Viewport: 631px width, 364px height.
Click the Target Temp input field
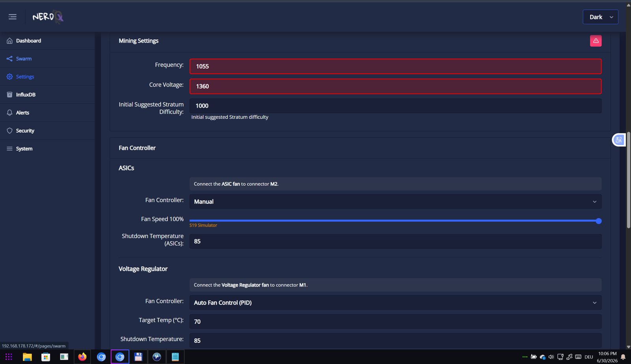(396, 321)
